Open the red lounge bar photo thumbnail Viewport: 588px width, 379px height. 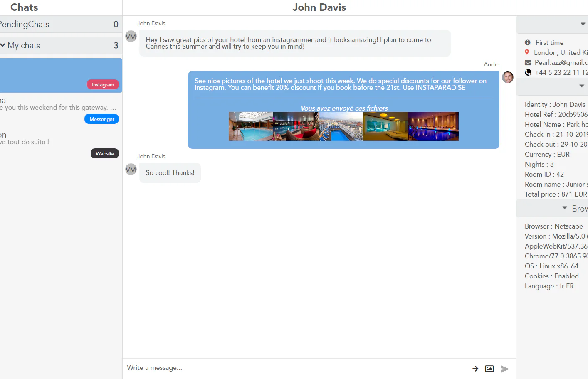pyautogui.click(x=296, y=126)
